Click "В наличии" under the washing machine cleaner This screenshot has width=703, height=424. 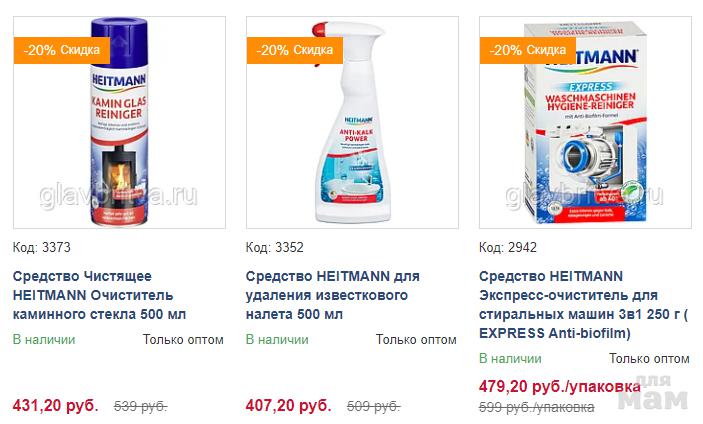point(510,359)
